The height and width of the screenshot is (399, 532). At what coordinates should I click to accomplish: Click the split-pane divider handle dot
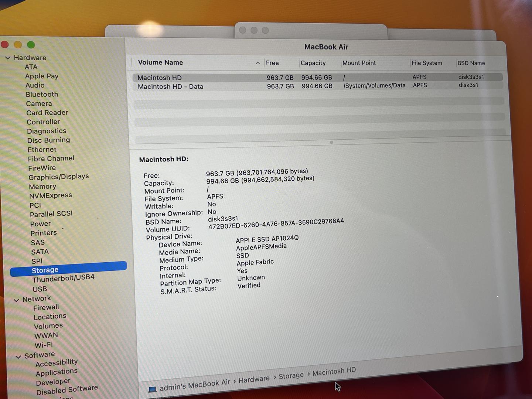pos(331,142)
